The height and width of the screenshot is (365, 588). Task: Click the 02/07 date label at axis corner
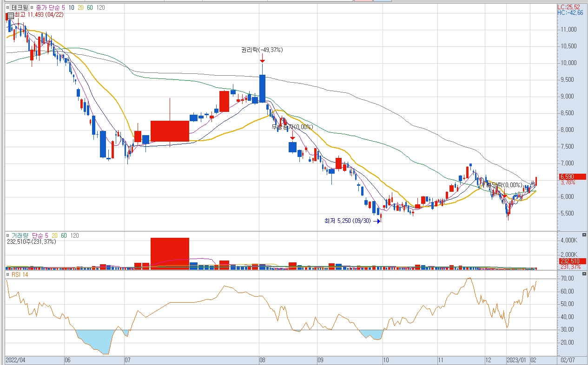click(568, 360)
